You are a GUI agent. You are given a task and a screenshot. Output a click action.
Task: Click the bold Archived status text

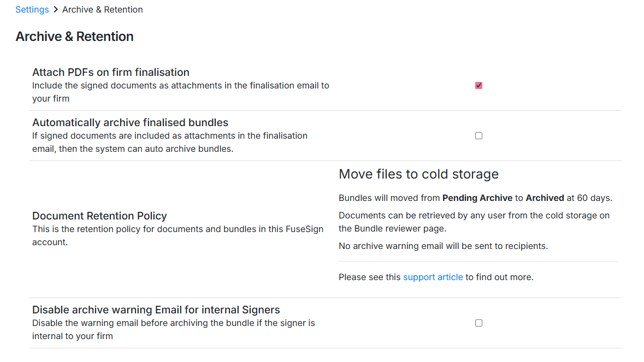(545, 198)
